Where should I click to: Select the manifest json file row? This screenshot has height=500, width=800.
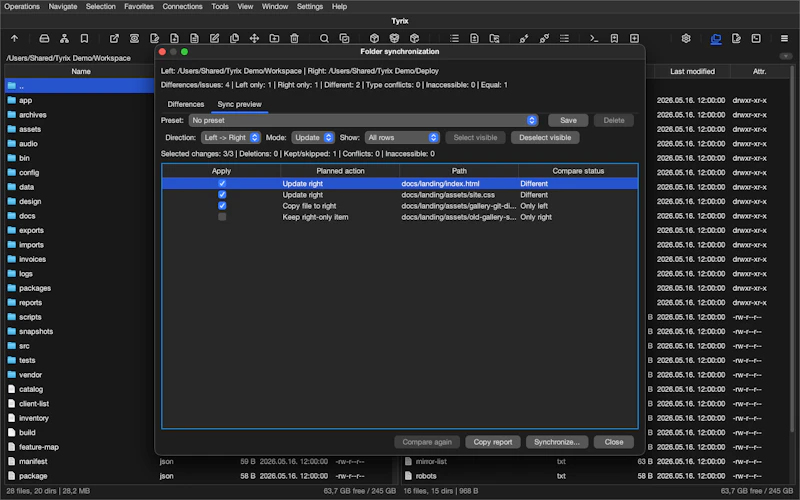pos(201,461)
